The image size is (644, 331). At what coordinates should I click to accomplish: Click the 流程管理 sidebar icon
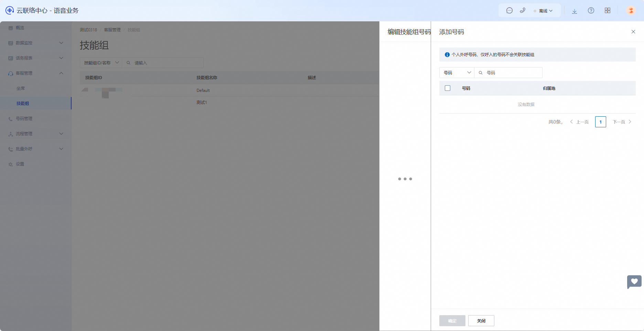click(11, 134)
